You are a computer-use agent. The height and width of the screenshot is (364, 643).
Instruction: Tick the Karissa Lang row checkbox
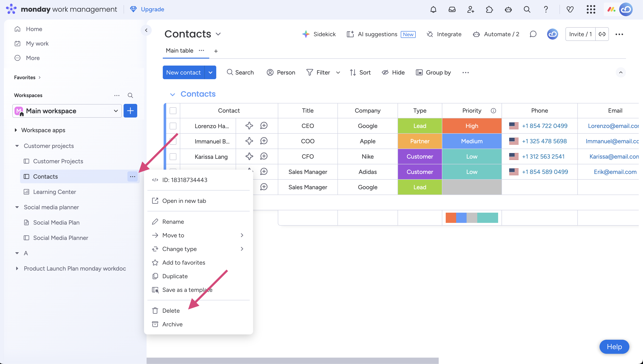(173, 157)
